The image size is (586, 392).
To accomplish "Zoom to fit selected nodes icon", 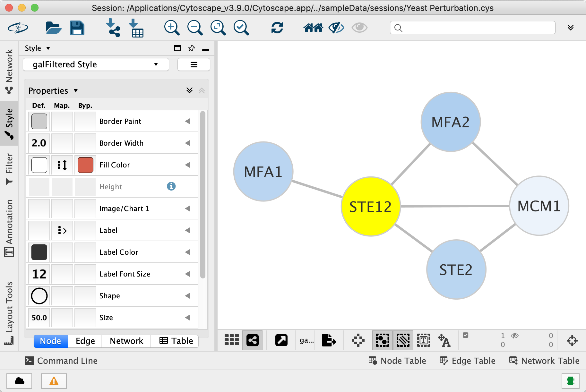I will 241,28.
